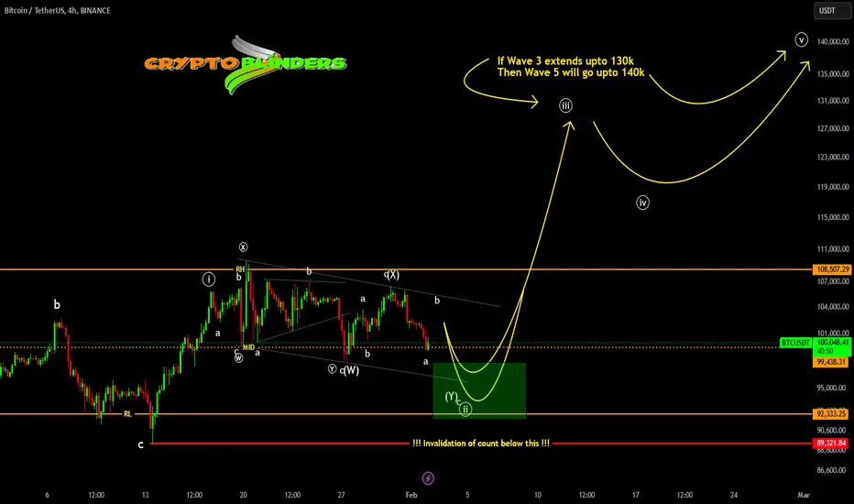Select the orange 99,438.31 price tag
This screenshot has width=854, height=504.
pos(831,362)
